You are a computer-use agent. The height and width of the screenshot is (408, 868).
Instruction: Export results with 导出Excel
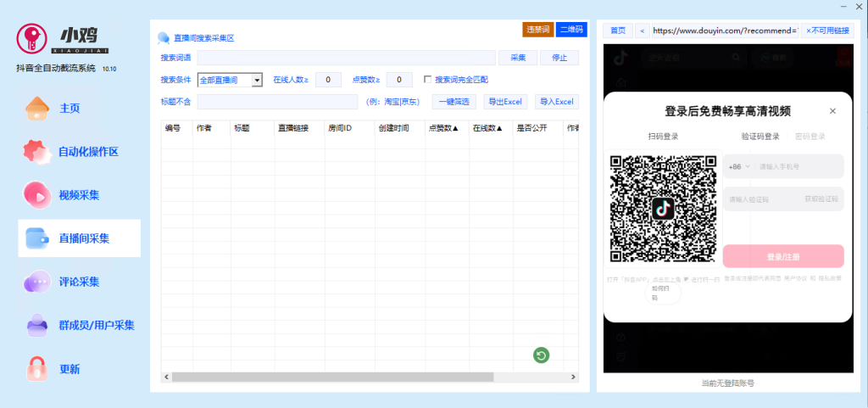[505, 102]
